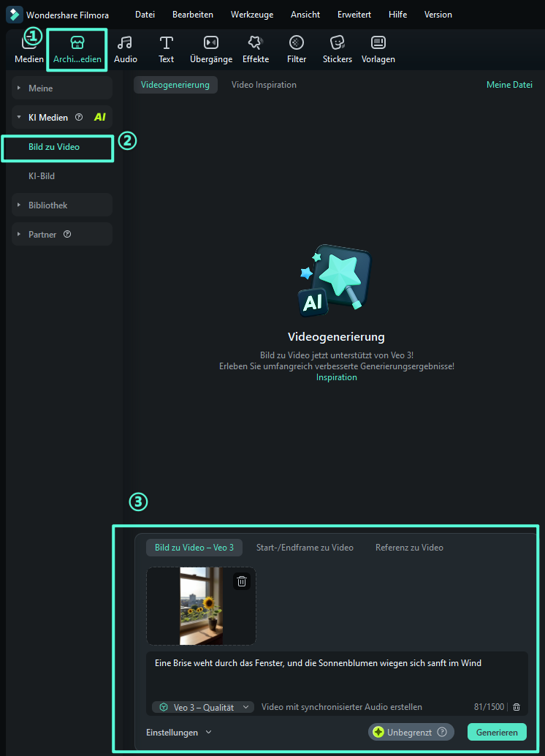Open the Meine Datei link

pyautogui.click(x=509, y=85)
